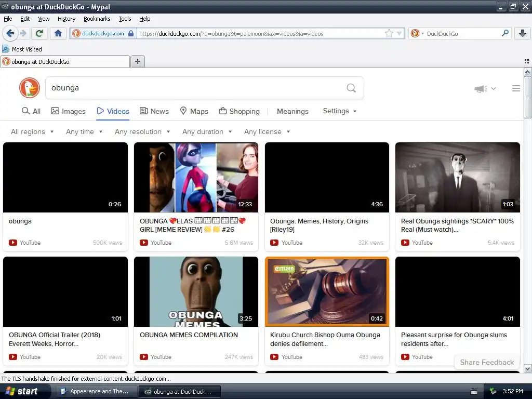Switch to the Shopping tab

(x=239, y=111)
